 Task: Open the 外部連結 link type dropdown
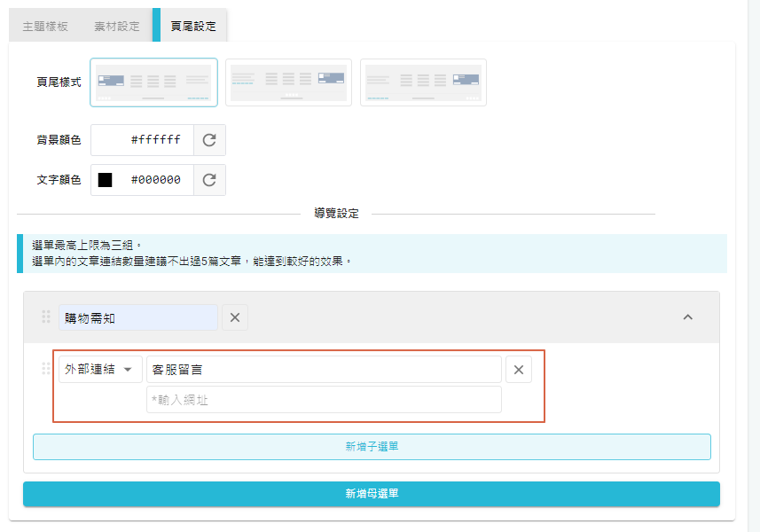pos(100,369)
